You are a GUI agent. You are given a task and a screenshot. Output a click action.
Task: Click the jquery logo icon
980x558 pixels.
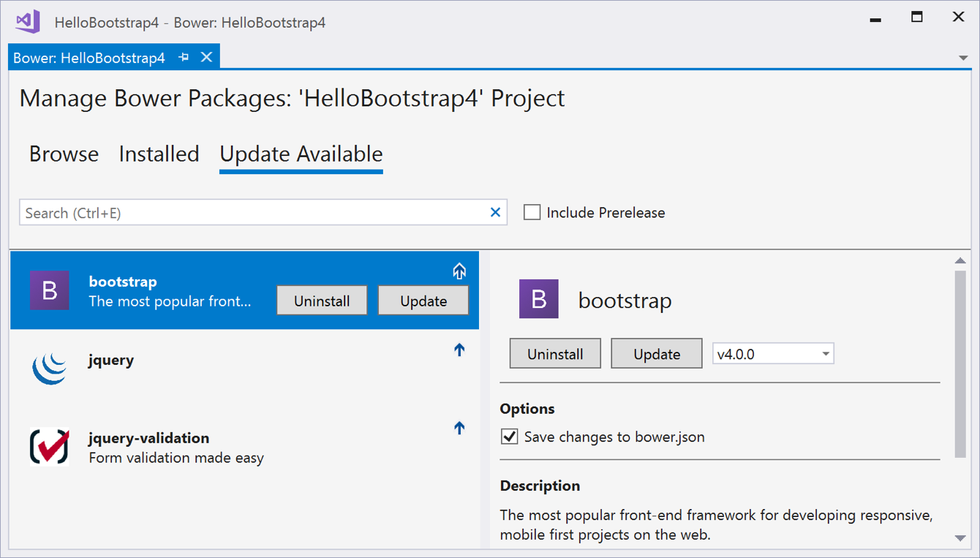(x=50, y=369)
